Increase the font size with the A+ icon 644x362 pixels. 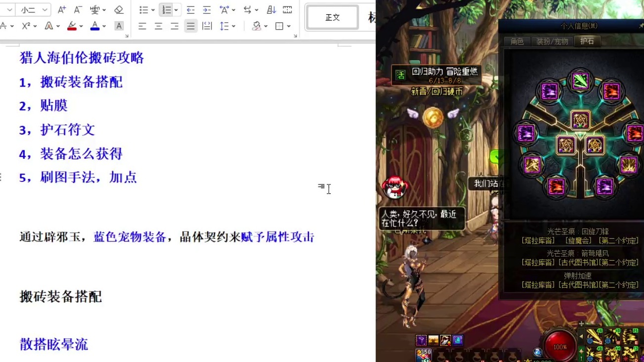click(61, 9)
